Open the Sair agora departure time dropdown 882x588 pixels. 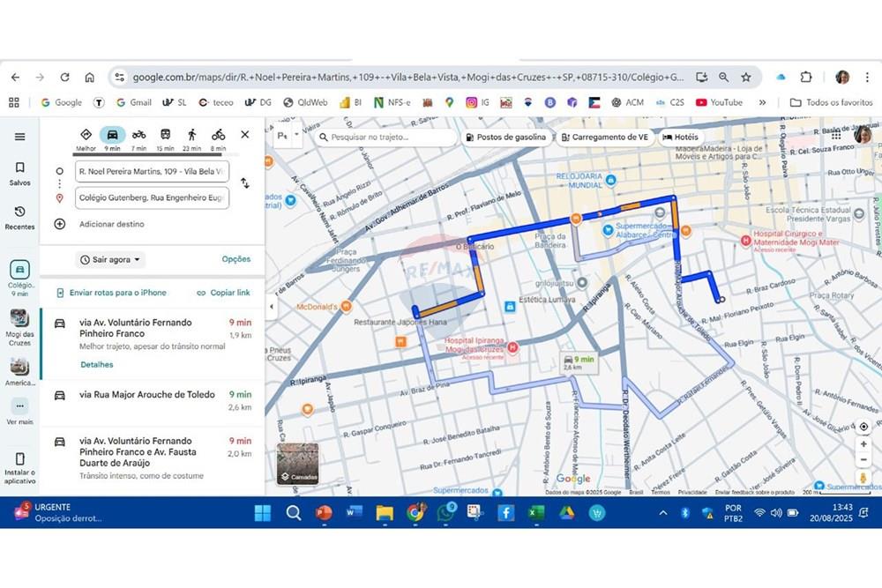110,260
